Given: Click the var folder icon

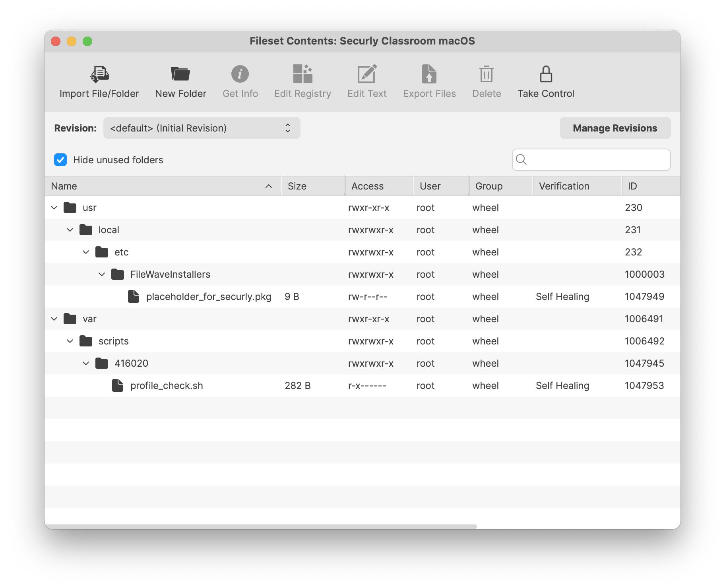Looking at the screenshot, I should coord(70,319).
